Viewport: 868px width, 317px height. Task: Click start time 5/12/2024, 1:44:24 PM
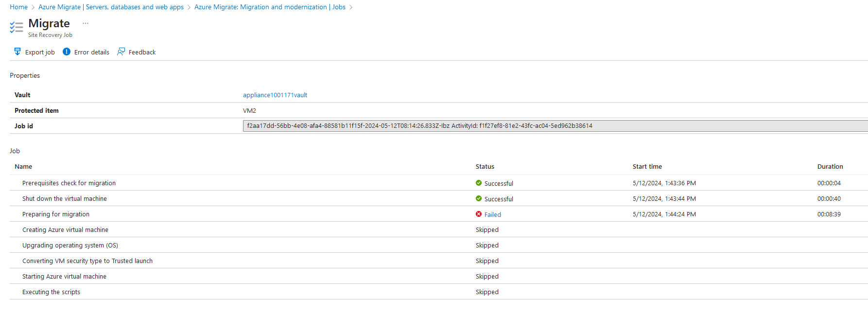click(x=664, y=214)
